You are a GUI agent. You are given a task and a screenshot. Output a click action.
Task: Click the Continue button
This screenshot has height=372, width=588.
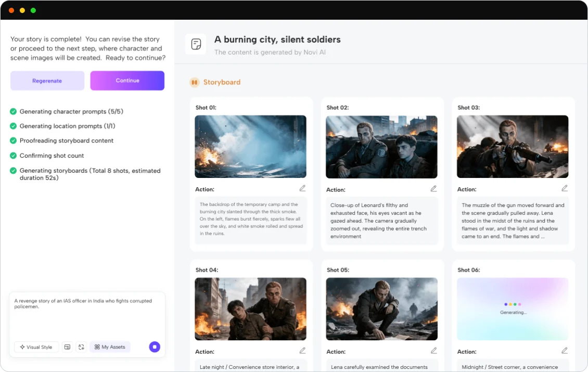(127, 81)
